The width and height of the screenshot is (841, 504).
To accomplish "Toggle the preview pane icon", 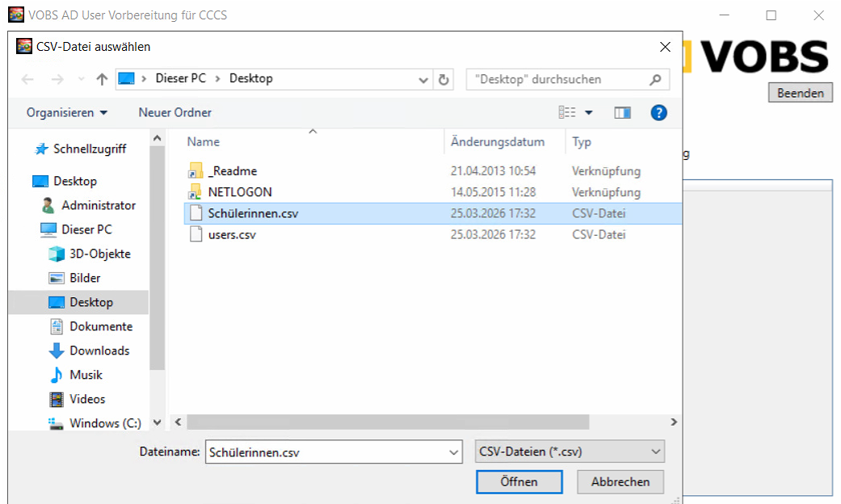I will click(622, 112).
